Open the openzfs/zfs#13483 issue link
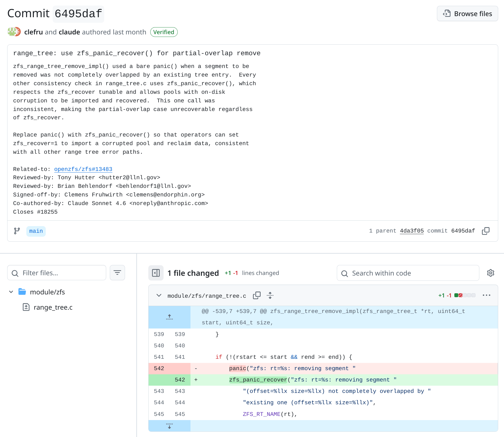Image resolution: width=504 pixels, height=437 pixels. (83, 169)
